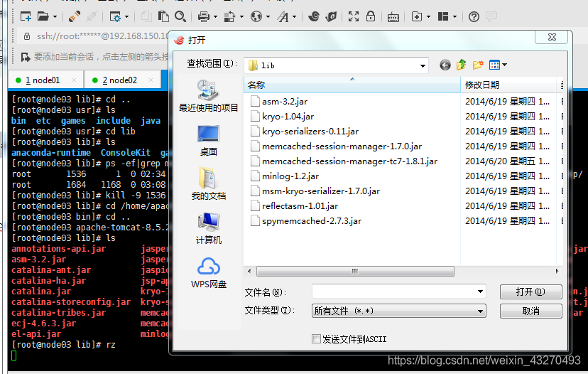Click the fullscreen toggle toolbar icon
The width and height of the screenshot is (588, 374).
[x=353, y=16]
